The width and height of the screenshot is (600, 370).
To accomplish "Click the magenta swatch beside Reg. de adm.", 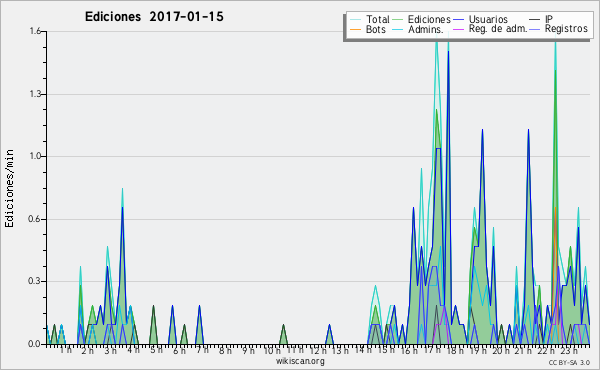I will tap(458, 29).
